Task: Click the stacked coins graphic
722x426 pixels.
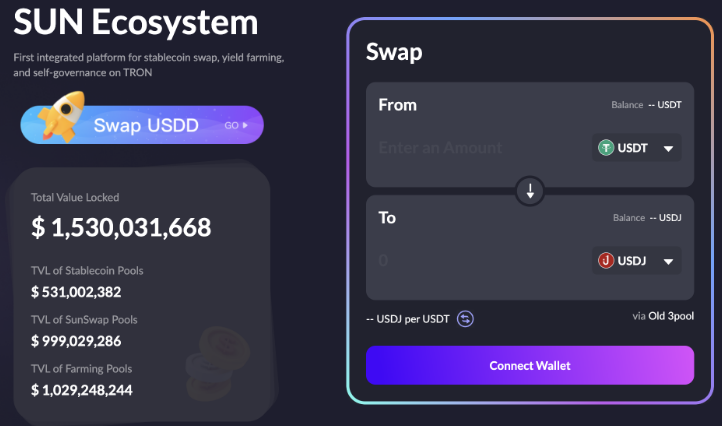Action: (x=218, y=362)
